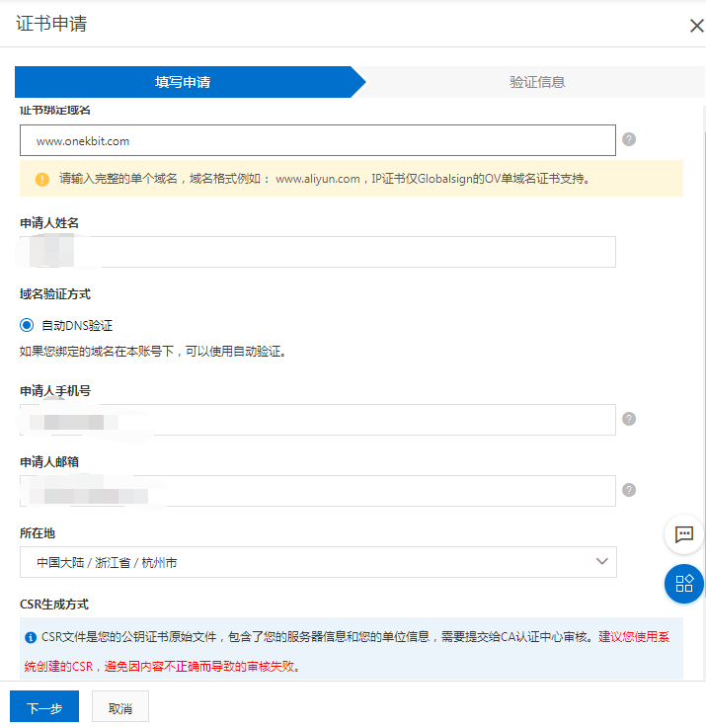Focus the 申请人姓名 input field
Viewport: 706px width, 728px height.
(318, 252)
